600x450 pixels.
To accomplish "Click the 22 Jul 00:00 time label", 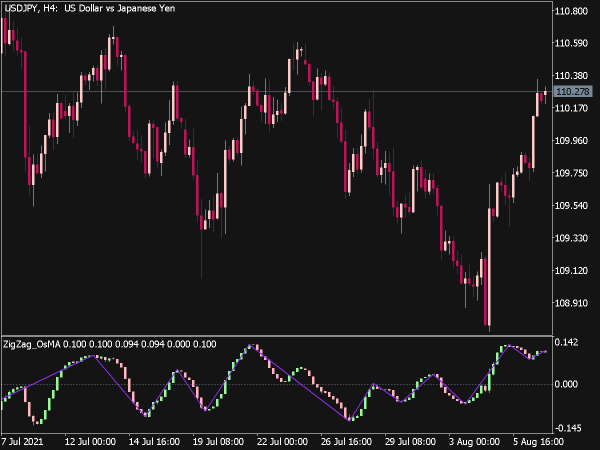I will point(282,442).
